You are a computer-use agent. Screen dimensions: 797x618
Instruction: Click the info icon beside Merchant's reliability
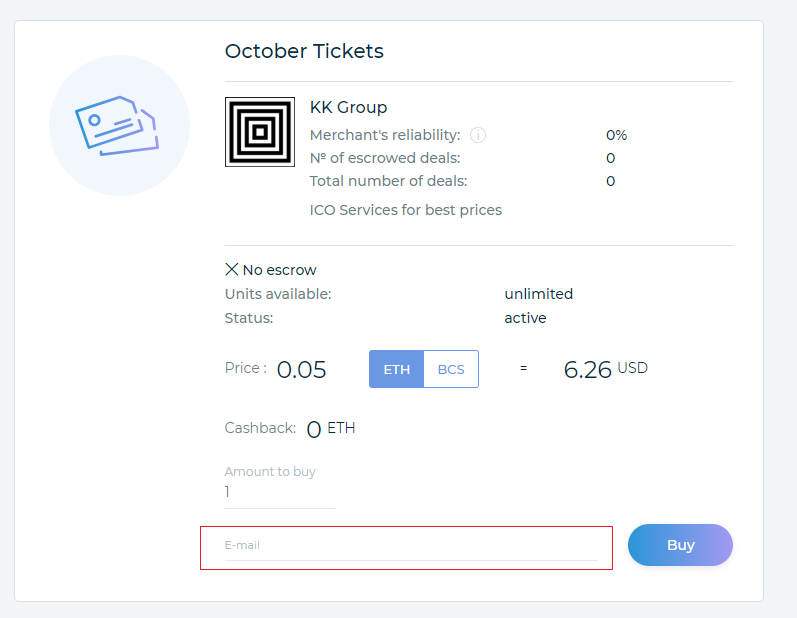[x=478, y=135]
